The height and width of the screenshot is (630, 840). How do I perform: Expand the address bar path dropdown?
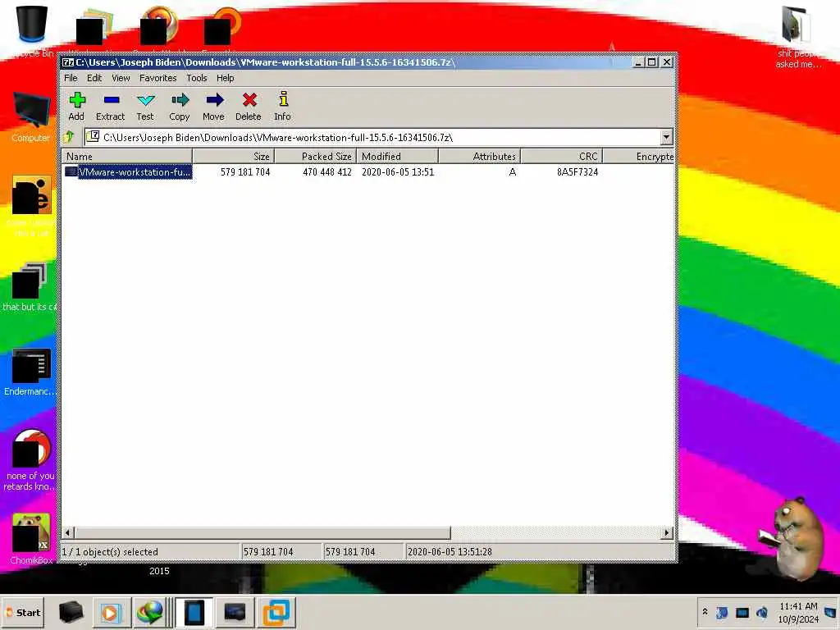666,137
